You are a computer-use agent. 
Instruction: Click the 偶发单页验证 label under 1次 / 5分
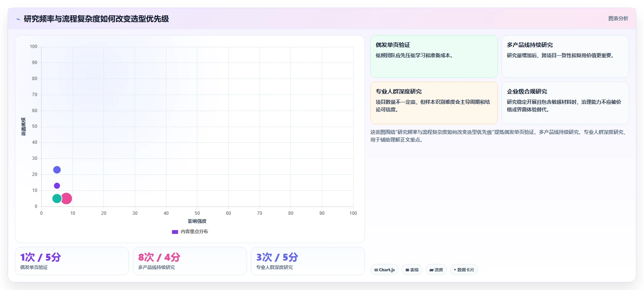pyautogui.click(x=34, y=267)
